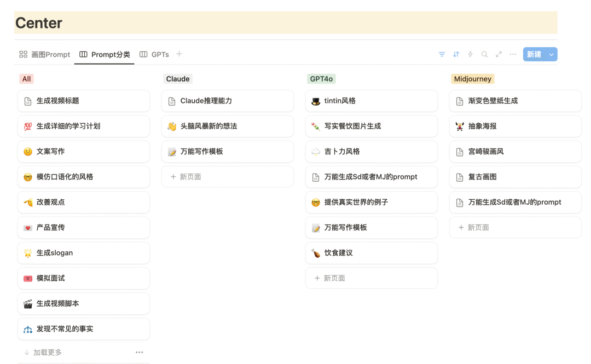Screen dimensions: 591x364
Task: Open the filter icon in view toolbar
Action: pyautogui.click(x=442, y=54)
